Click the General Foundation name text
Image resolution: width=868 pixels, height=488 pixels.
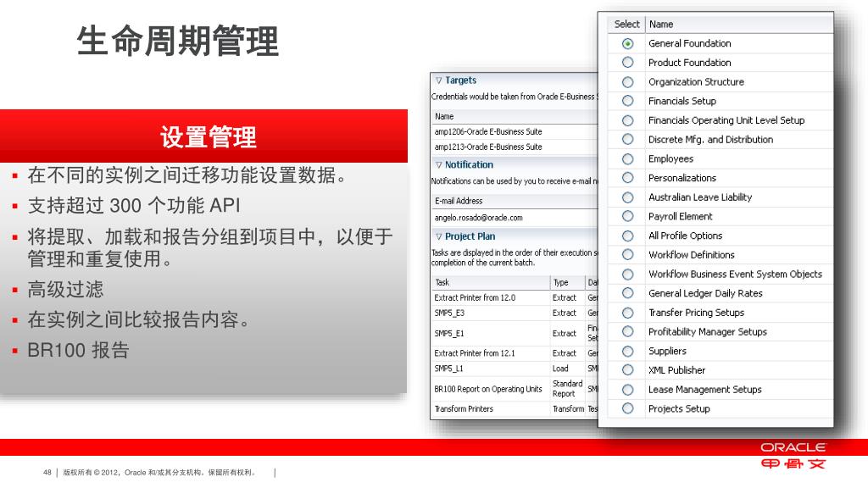pos(690,43)
